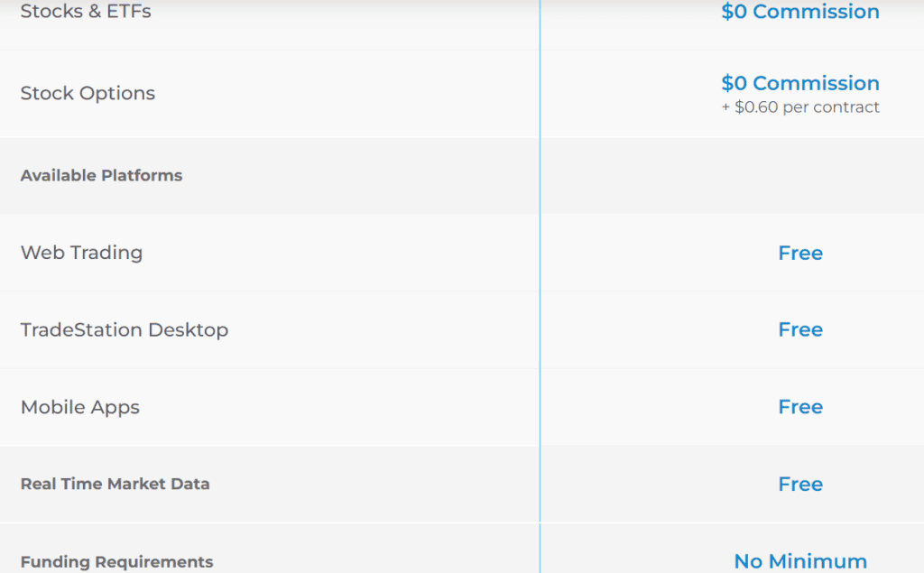The height and width of the screenshot is (573, 924).
Task: Click the Stock Options row label
Action: pyautogui.click(x=88, y=94)
